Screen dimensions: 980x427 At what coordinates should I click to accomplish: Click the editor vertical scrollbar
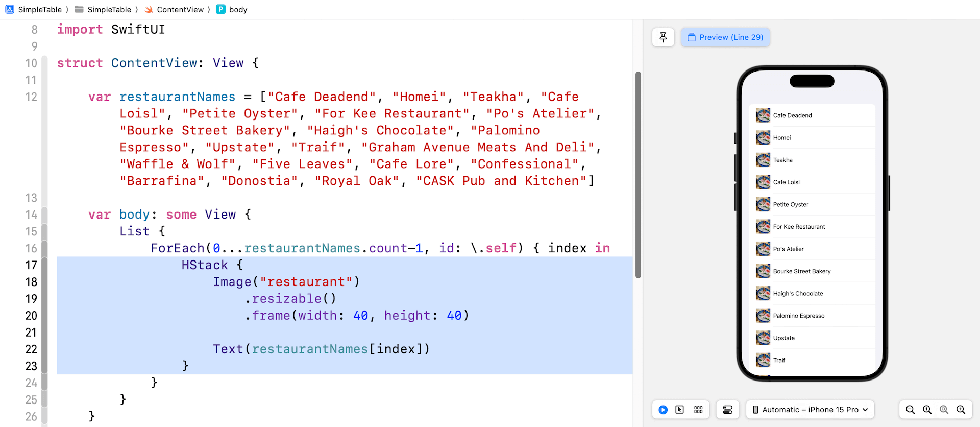(x=638, y=175)
